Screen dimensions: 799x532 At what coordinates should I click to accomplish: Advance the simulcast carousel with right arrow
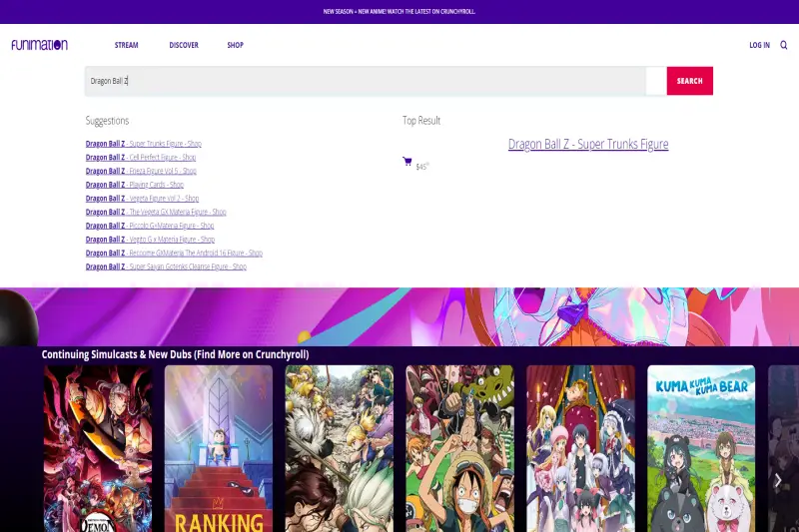778,480
